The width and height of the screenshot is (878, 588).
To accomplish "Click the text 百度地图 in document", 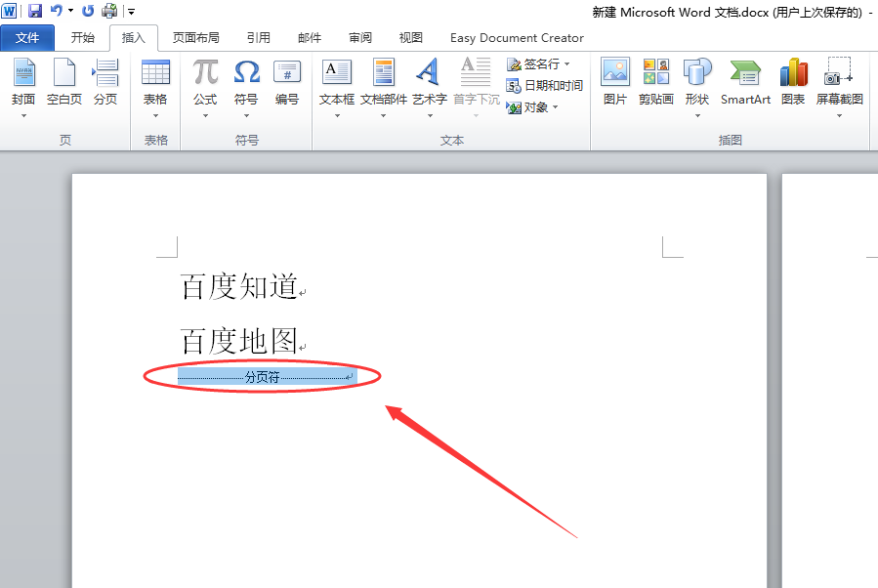I will (x=239, y=341).
